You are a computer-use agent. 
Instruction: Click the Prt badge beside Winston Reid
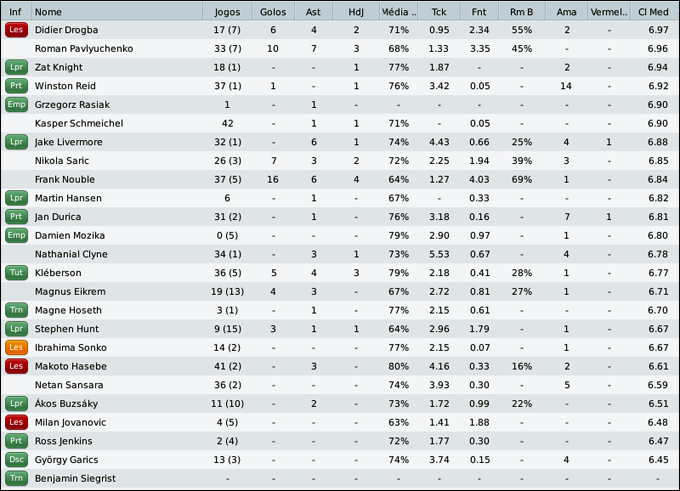pos(15,86)
